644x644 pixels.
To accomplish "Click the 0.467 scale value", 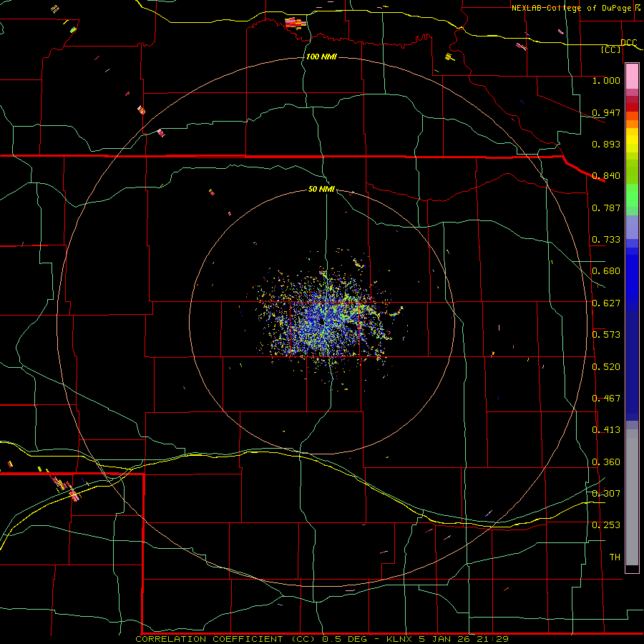I will (x=606, y=399).
